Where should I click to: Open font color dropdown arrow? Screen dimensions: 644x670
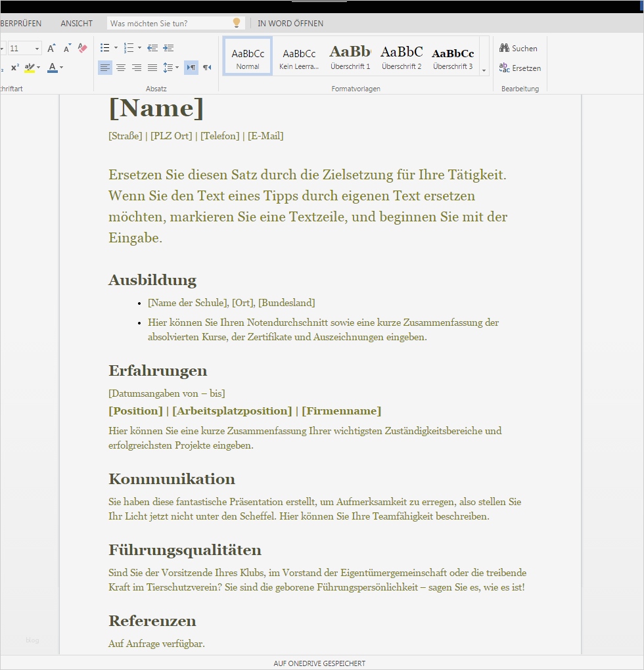62,68
